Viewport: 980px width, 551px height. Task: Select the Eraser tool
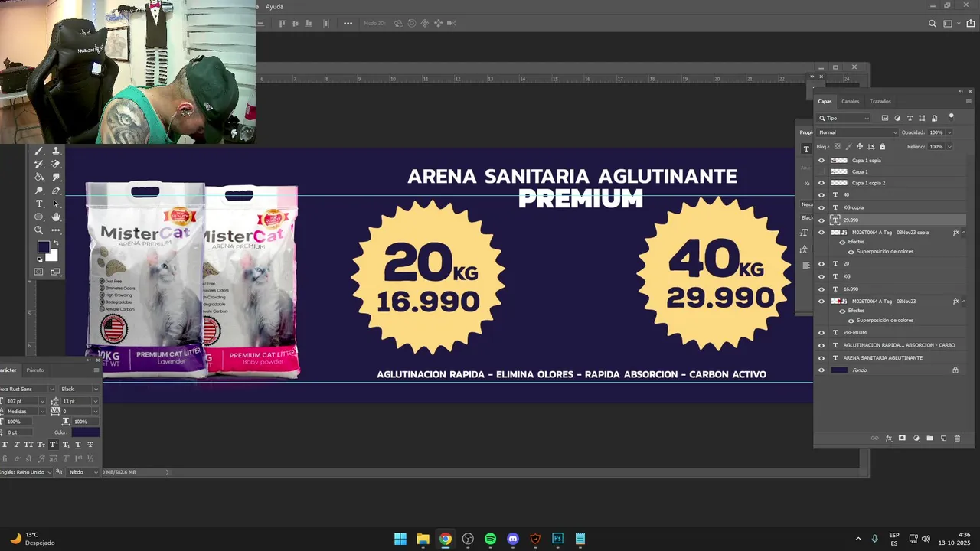click(x=56, y=164)
